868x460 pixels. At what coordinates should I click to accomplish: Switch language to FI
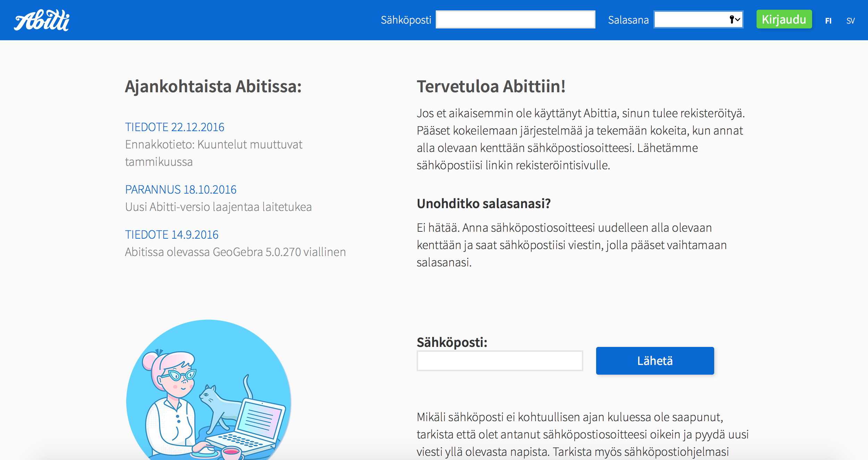point(828,21)
